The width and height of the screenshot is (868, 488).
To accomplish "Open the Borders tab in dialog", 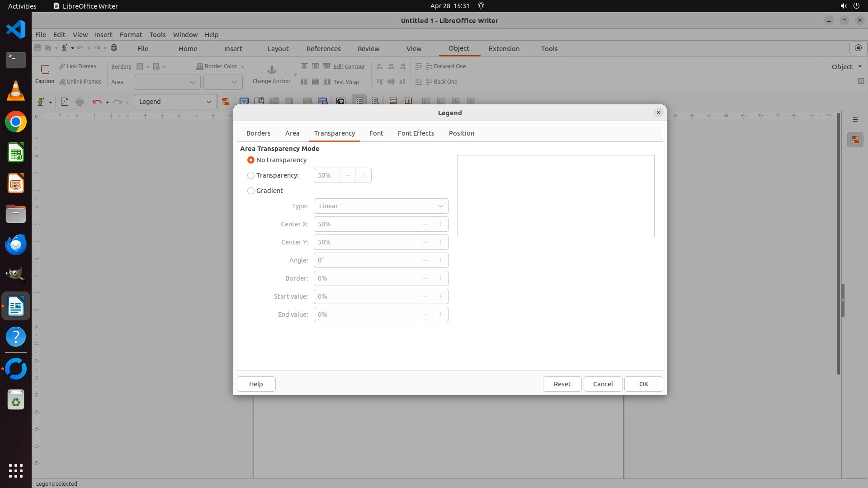I will [258, 133].
